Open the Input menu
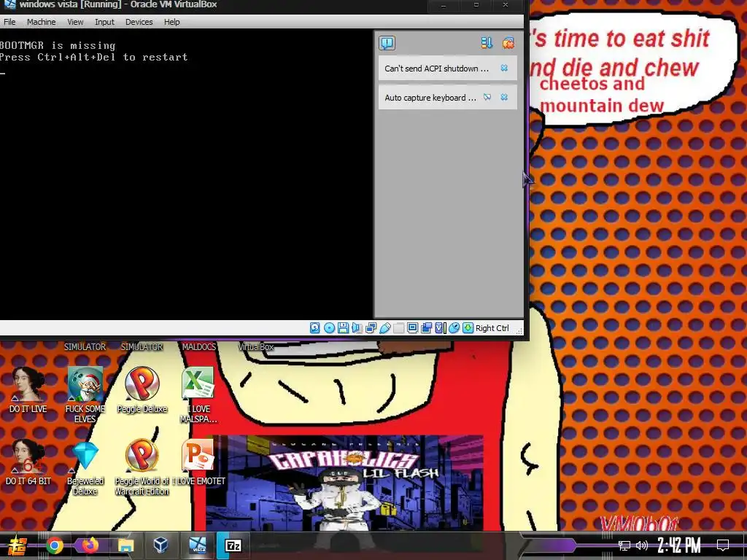This screenshot has width=747, height=560. point(104,22)
